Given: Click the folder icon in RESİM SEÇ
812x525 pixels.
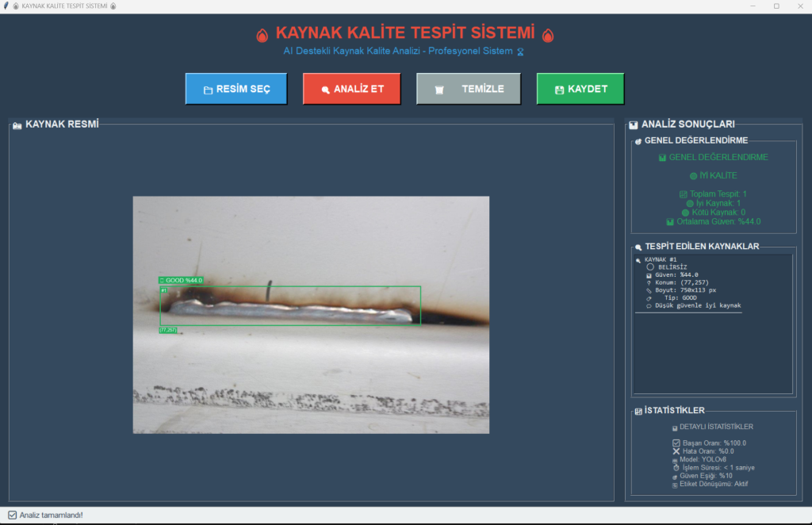Looking at the screenshot, I should (208, 90).
